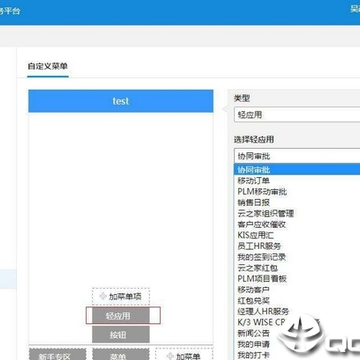Select 移动订单 from the list

pyautogui.click(x=254, y=181)
